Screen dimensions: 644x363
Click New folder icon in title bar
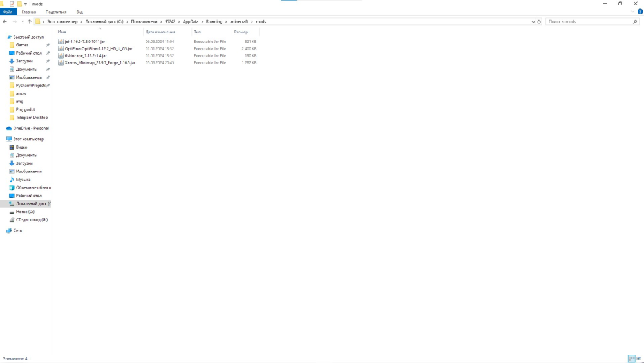[19, 4]
